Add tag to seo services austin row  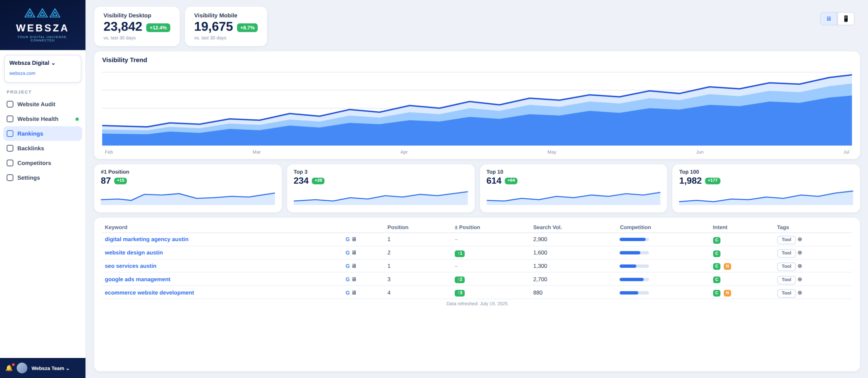click(800, 266)
